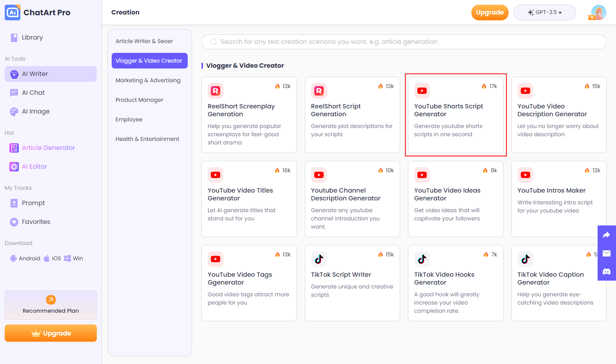Viewport: 616px width, 364px height.
Task: Open Recommended Plan card
Action: [x=51, y=305]
